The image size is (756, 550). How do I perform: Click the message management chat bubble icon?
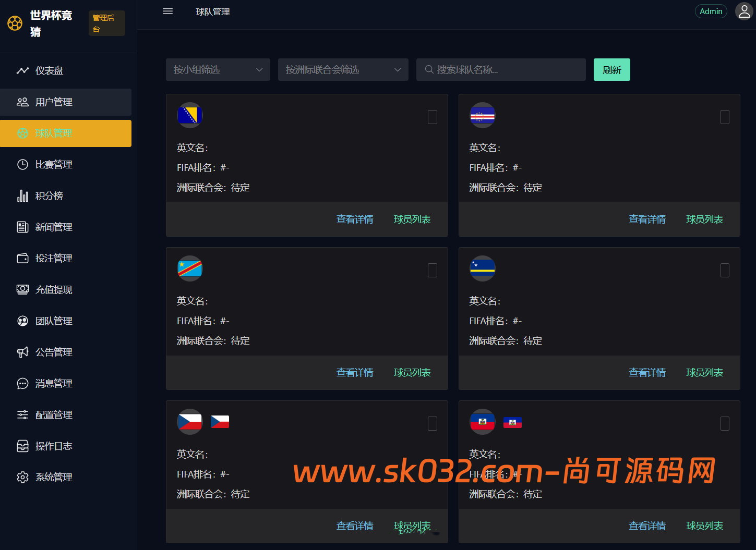pos(22,383)
